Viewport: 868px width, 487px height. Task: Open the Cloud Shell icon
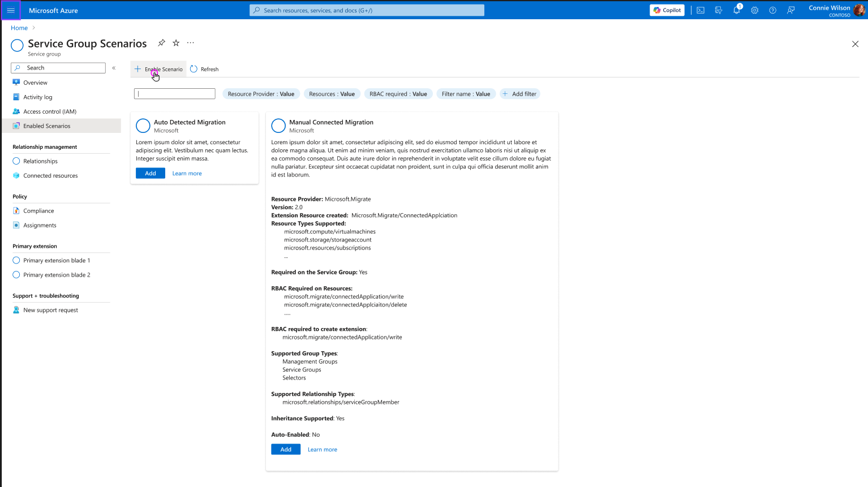tap(701, 10)
